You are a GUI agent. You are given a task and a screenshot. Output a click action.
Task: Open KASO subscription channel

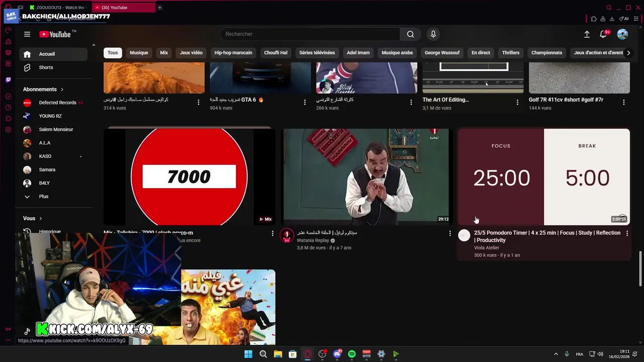coord(53,156)
